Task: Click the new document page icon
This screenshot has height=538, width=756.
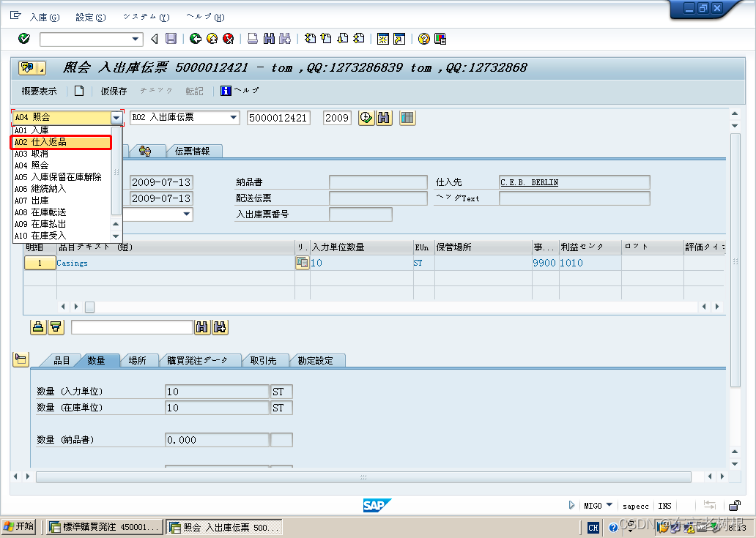Action: (x=79, y=91)
